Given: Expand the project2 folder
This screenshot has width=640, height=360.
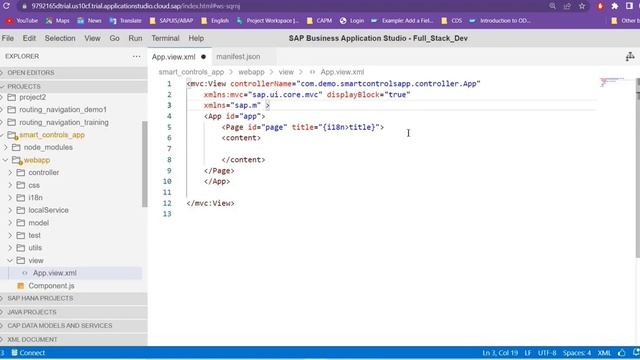Looking at the screenshot, I should click(33, 97).
